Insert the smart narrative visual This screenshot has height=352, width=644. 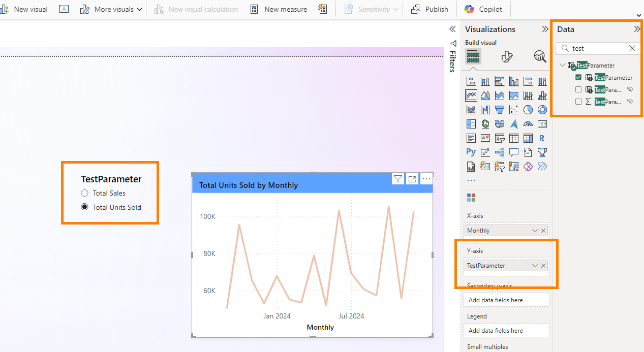tap(528, 152)
